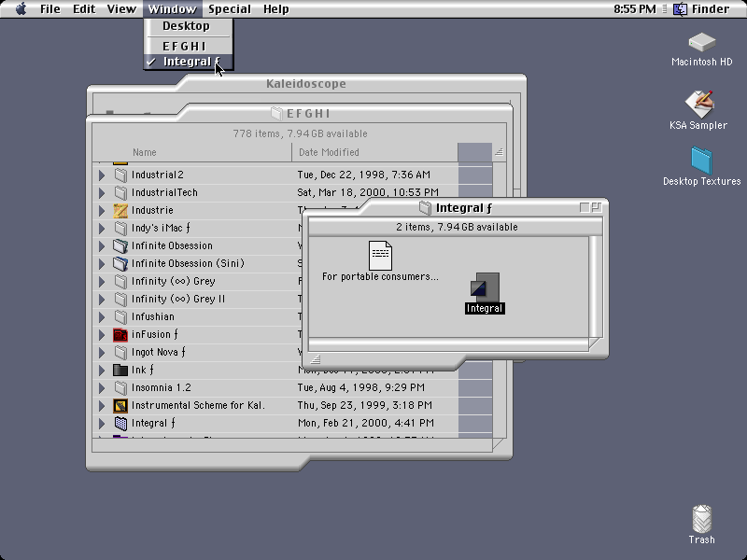The image size is (747, 560).
Task: Select checked Integral ƒ menu entry
Action: [189, 62]
